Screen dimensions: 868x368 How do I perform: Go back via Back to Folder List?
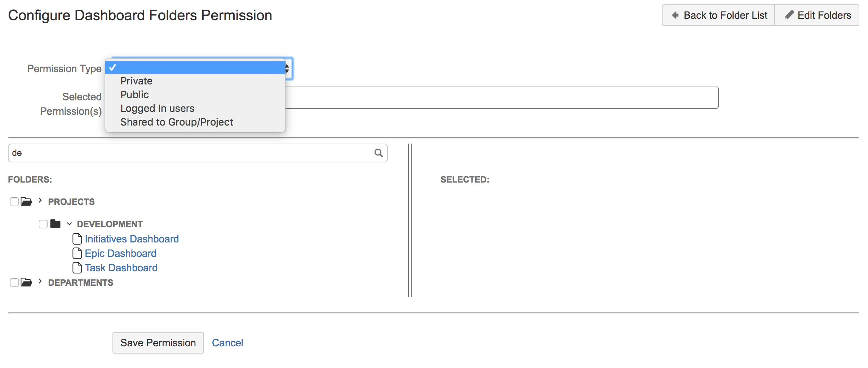click(x=719, y=15)
